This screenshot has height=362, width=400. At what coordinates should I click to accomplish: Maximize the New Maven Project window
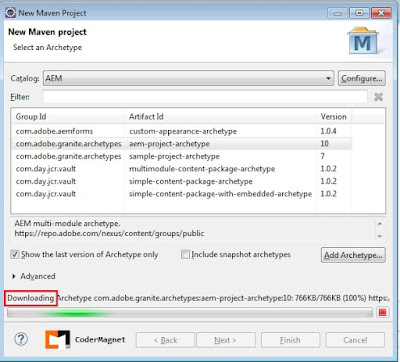(359, 13)
